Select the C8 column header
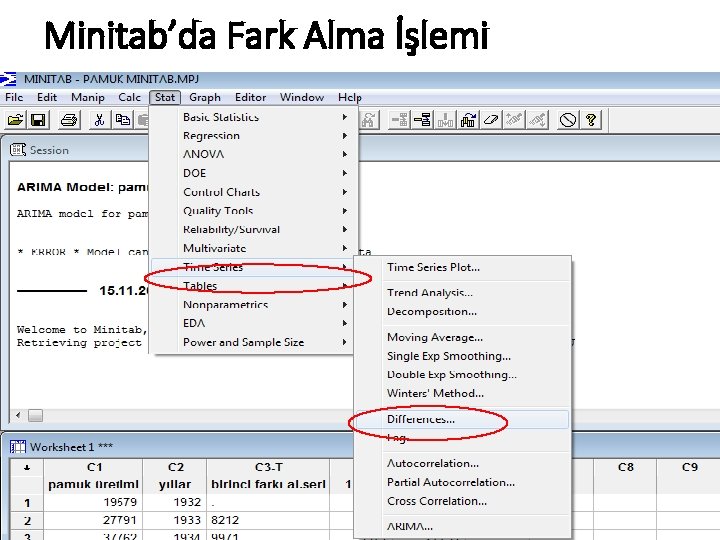 tap(625, 467)
